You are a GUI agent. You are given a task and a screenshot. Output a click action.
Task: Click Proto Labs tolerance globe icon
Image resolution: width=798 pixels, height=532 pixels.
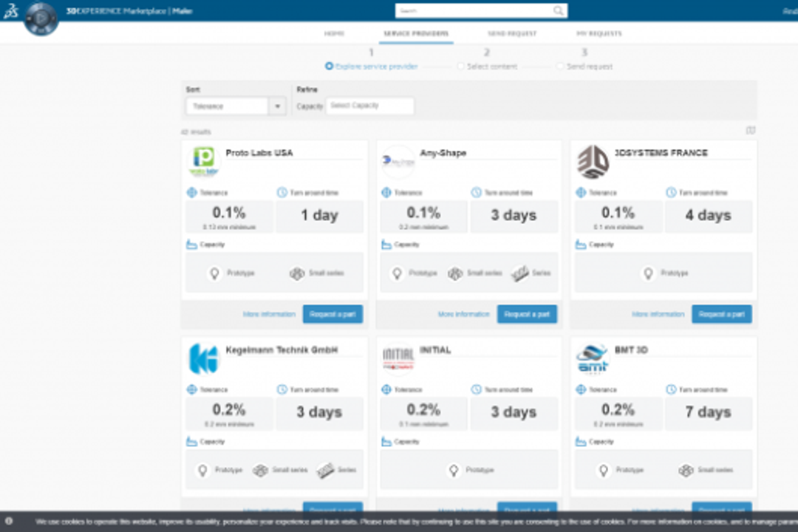click(192, 192)
